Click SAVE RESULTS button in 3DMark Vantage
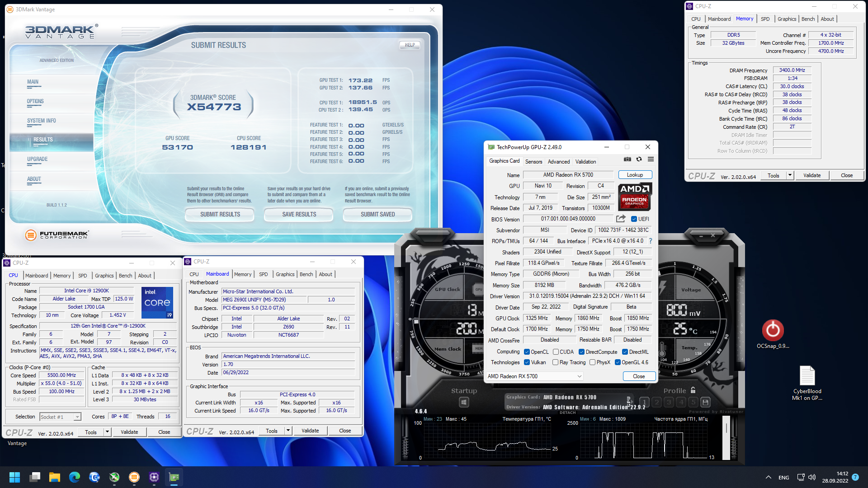868x488 pixels. (299, 214)
